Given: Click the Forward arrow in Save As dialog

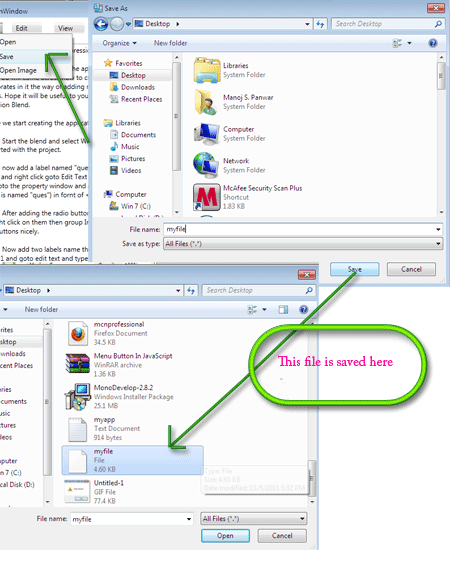Looking at the screenshot, I should [117, 24].
